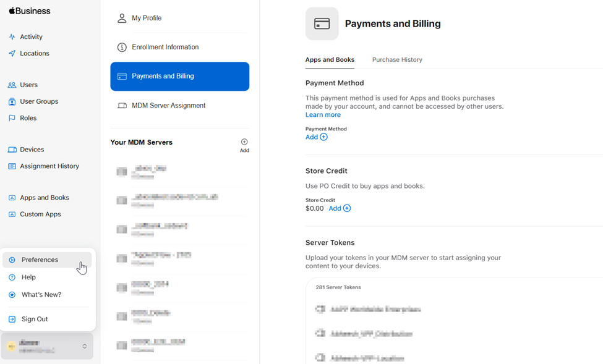Viewport: 603px width, 364px height.
Task: Click the Devices laptop icon
Action: pos(12,150)
